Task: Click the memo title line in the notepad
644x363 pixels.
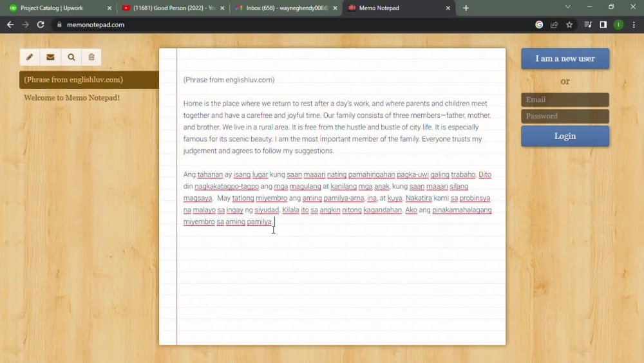Action: coord(229,80)
